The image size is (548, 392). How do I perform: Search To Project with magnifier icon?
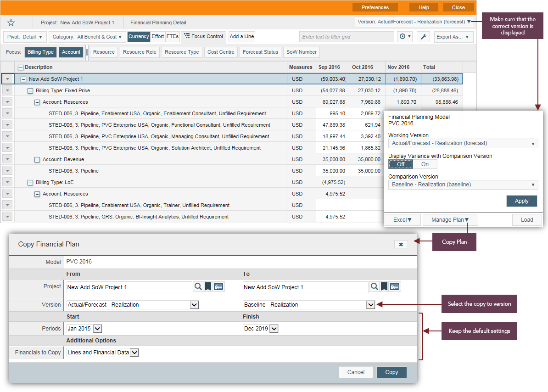[x=374, y=287]
